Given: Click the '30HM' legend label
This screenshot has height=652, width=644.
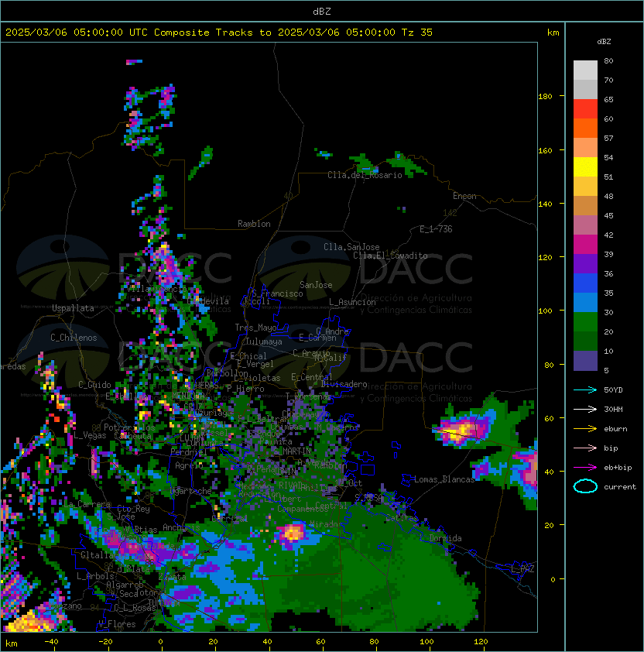Looking at the screenshot, I should pos(613,409).
